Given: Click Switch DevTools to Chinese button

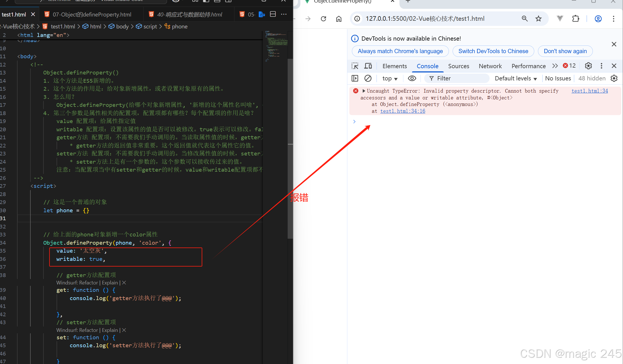Looking at the screenshot, I should [x=493, y=51].
